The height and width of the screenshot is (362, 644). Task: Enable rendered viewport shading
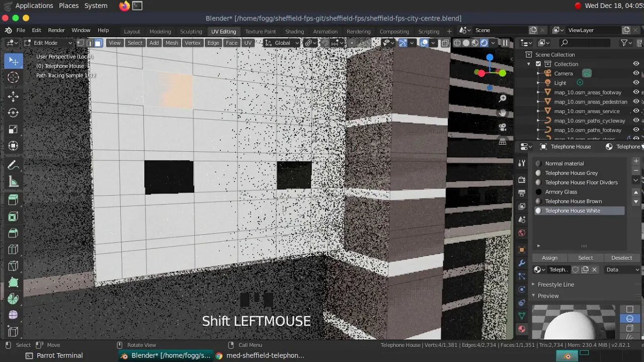click(x=484, y=43)
